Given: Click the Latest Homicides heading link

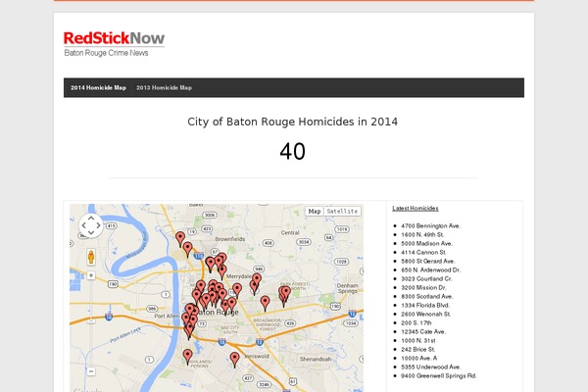Looking at the screenshot, I should [416, 208].
